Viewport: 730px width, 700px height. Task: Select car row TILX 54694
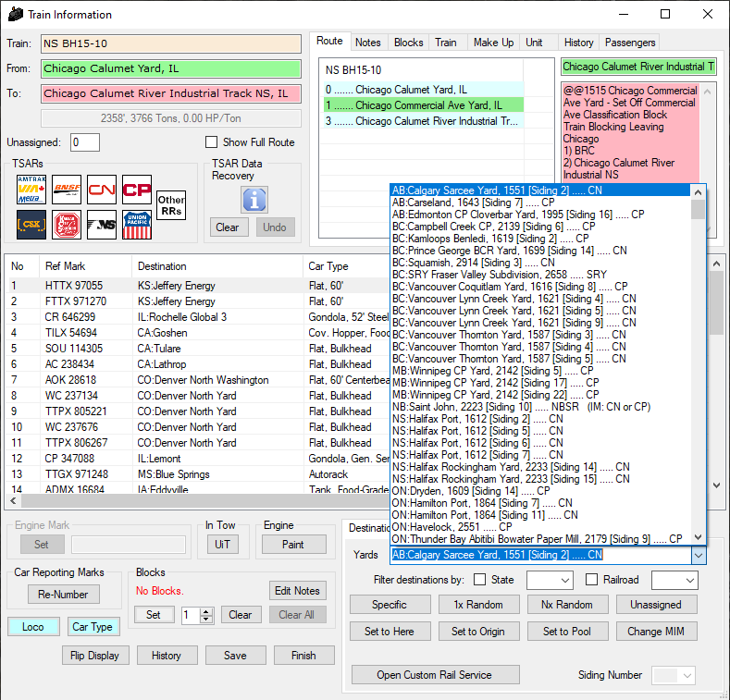point(199,333)
